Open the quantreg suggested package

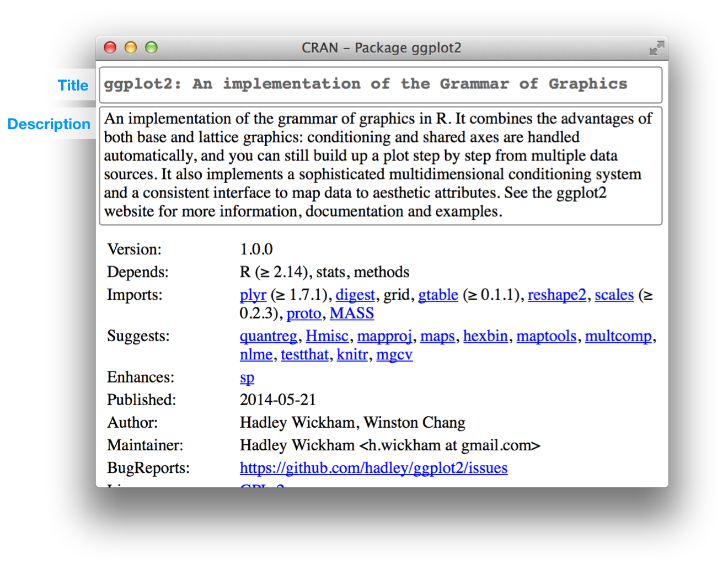[269, 337]
